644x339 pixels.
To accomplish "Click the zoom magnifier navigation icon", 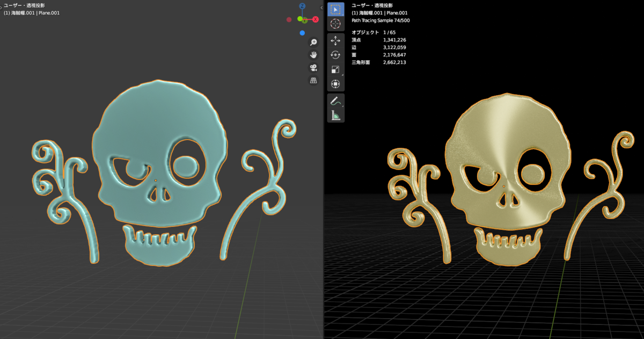I will click(x=313, y=42).
